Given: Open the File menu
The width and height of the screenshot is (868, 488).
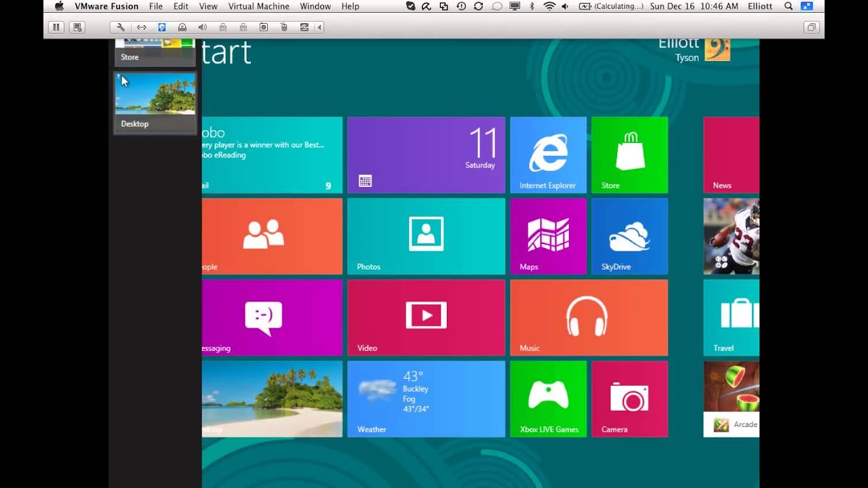Looking at the screenshot, I should (x=156, y=6).
